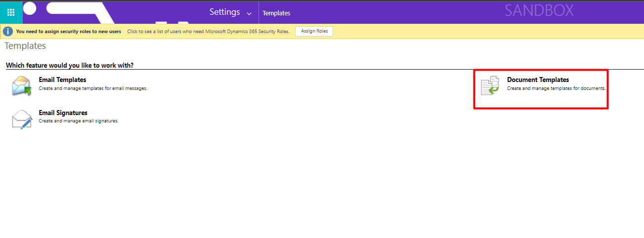The image size is (644, 238).
Task: Open the Email Templates link
Action: pyautogui.click(x=62, y=79)
